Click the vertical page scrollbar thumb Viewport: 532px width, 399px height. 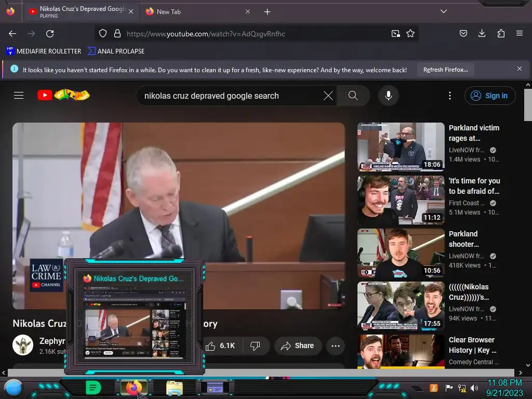pyautogui.click(x=528, y=105)
